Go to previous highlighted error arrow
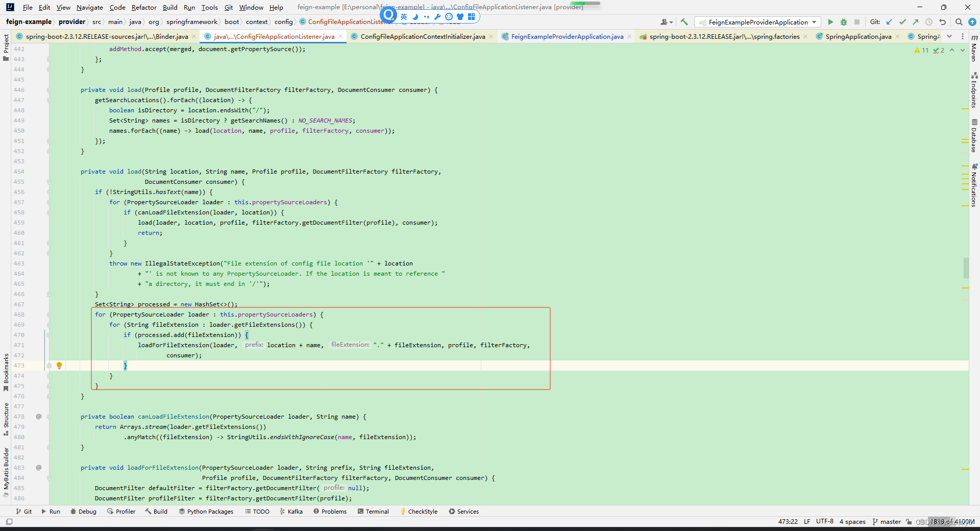 [x=952, y=50]
